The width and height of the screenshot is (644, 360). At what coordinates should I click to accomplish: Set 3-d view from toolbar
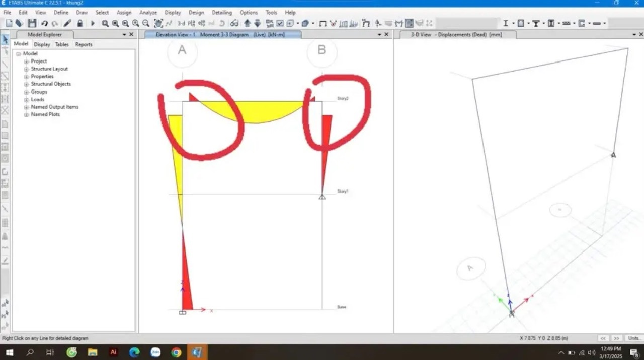[181, 23]
